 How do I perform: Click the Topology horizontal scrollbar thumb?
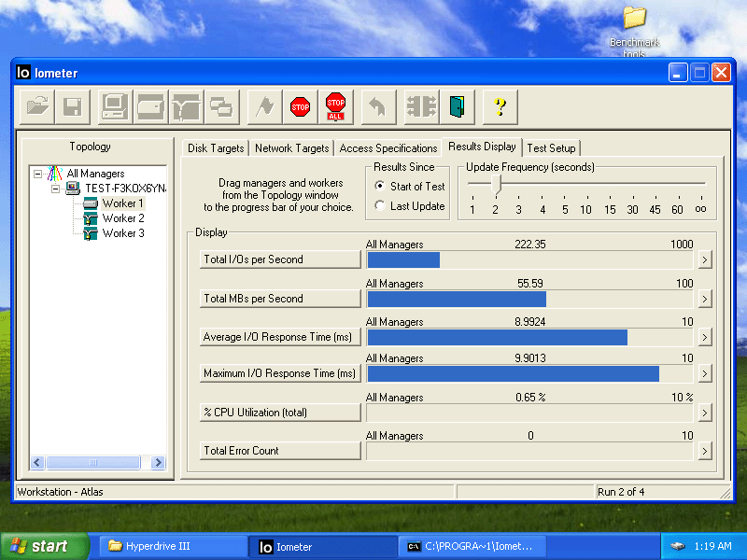tap(93, 462)
